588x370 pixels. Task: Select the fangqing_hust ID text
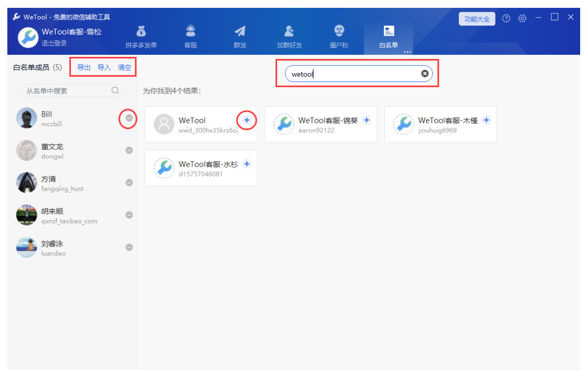pyautogui.click(x=62, y=189)
